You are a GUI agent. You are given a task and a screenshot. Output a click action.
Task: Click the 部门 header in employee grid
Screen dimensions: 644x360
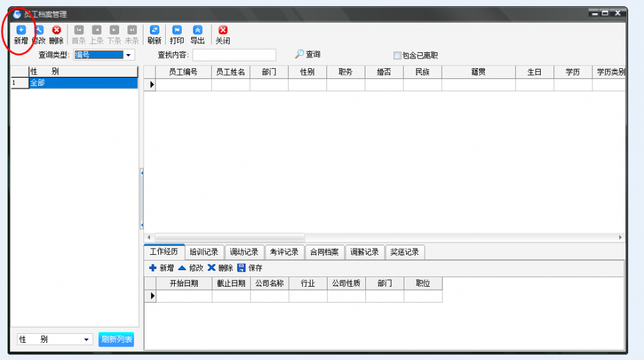pyautogui.click(x=269, y=72)
